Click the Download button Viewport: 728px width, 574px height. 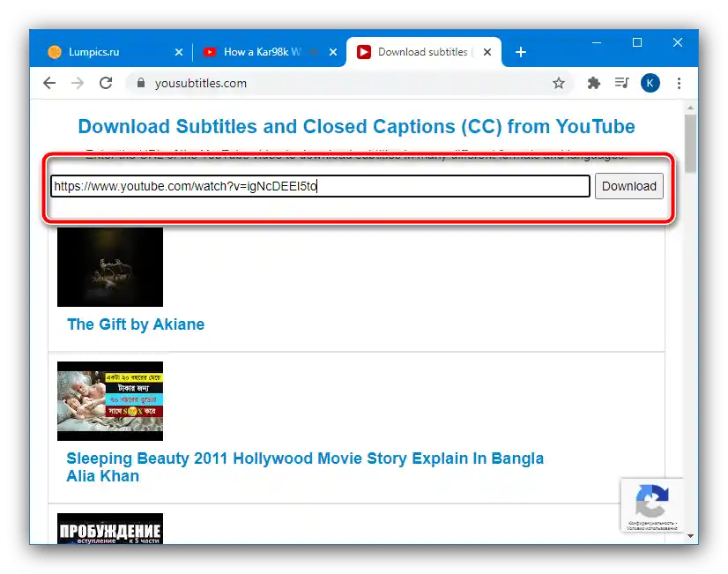pos(629,186)
